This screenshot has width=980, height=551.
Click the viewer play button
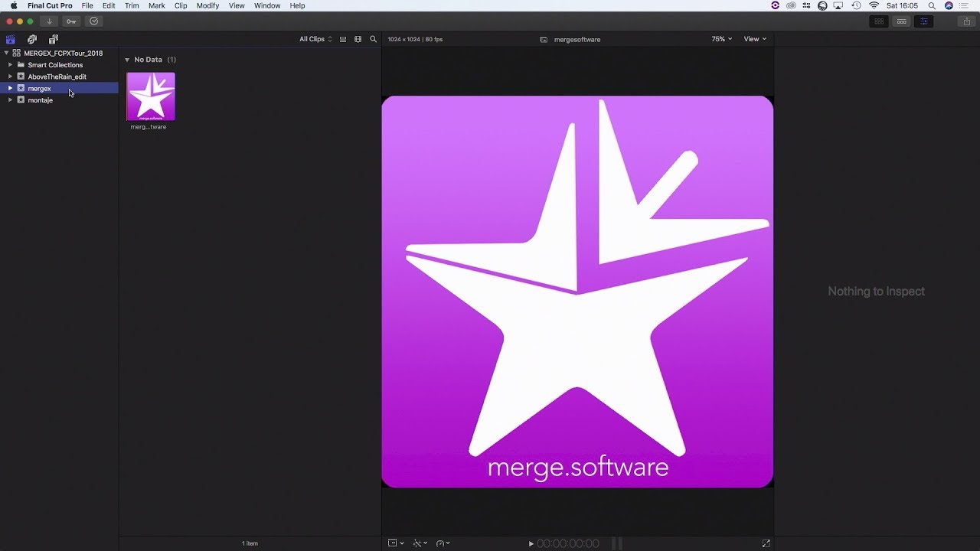[x=531, y=544]
